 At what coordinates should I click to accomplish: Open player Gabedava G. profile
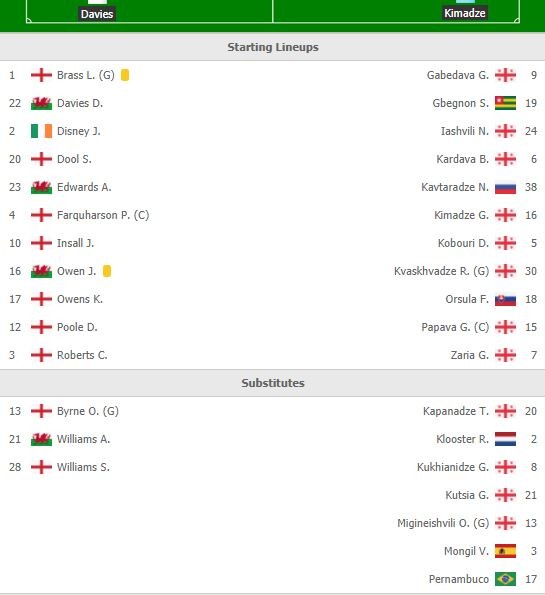tap(458, 75)
